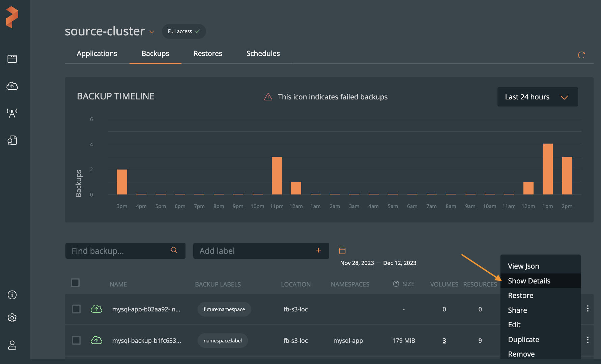Check the mysql-app-b02aa92 backup row checkbox
The width and height of the screenshot is (601, 364).
76,309
